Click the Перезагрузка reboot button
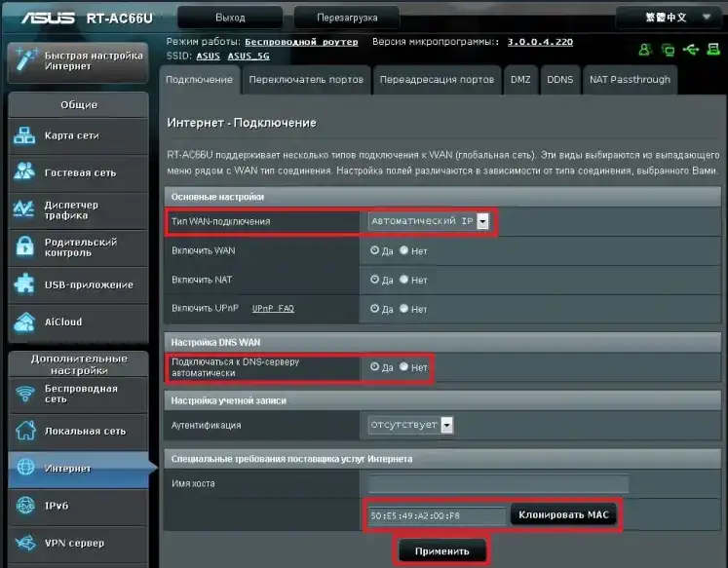This screenshot has width=728, height=568. [x=347, y=18]
